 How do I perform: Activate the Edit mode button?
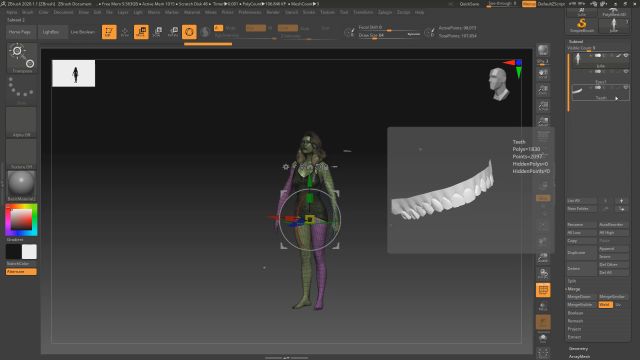[109, 32]
